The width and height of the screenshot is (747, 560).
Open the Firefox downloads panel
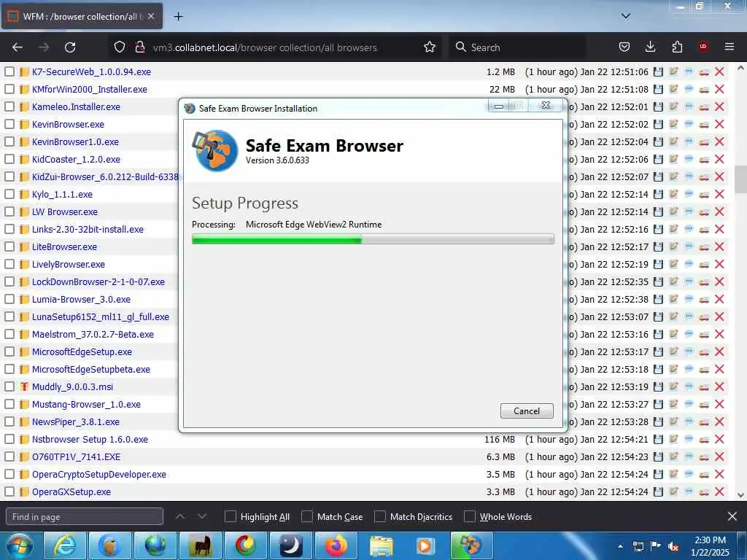click(x=650, y=47)
